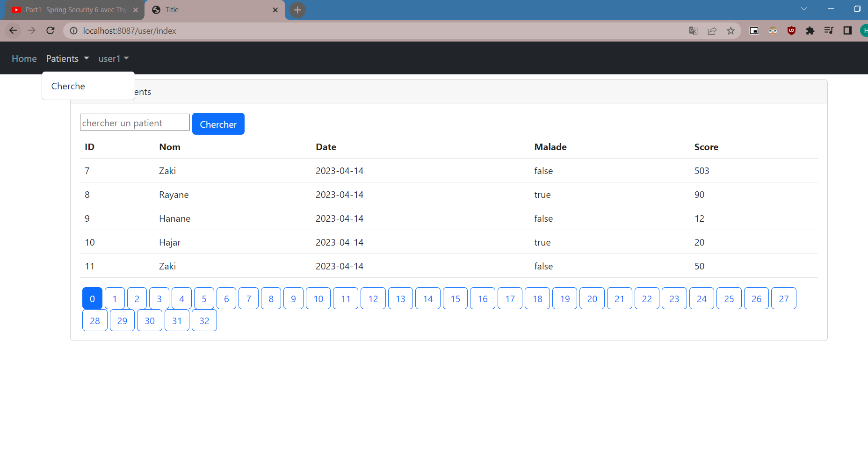
Task: Select pagination page 15
Action: pyautogui.click(x=455, y=298)
